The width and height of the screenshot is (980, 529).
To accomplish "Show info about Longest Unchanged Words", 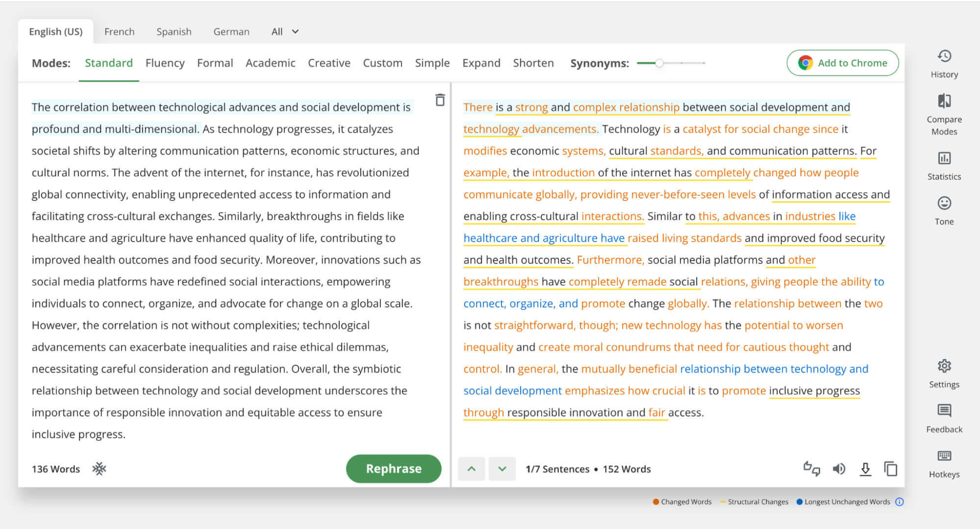I will tap(899, 502).
